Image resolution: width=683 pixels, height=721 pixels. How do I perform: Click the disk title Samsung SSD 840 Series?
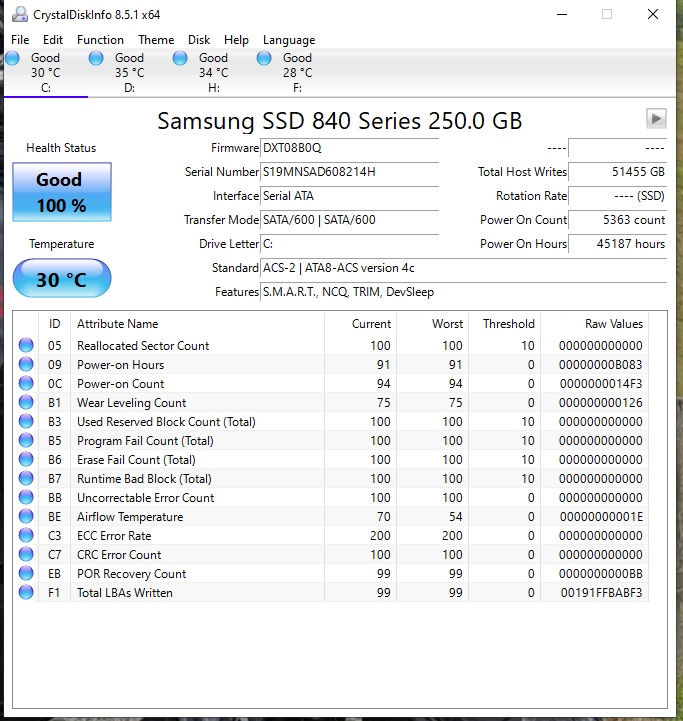point(339,121)
